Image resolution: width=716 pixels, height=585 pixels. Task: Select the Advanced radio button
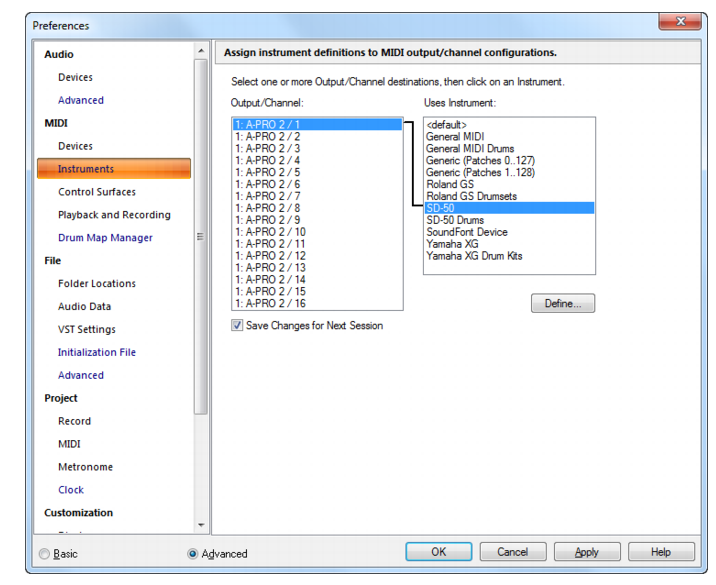pyautogui.click(x=193, y=553)
